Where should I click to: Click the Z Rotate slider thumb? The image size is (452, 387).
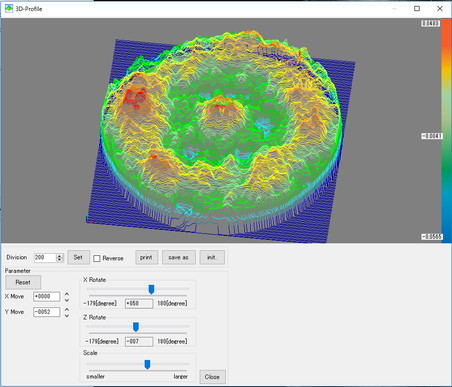pos(136,327)
